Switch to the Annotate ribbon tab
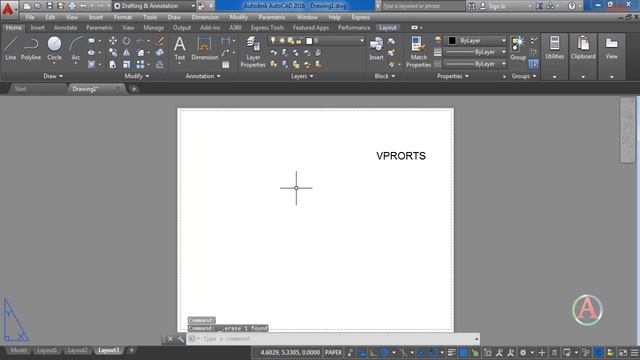 coord(65,28)
